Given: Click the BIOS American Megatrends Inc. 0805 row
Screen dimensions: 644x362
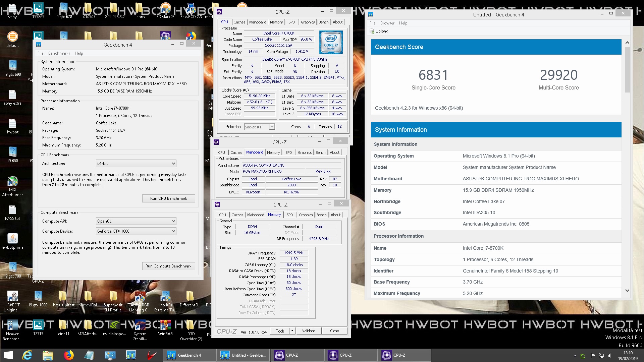Looking at the screenshot, I should tap(496, 224).
